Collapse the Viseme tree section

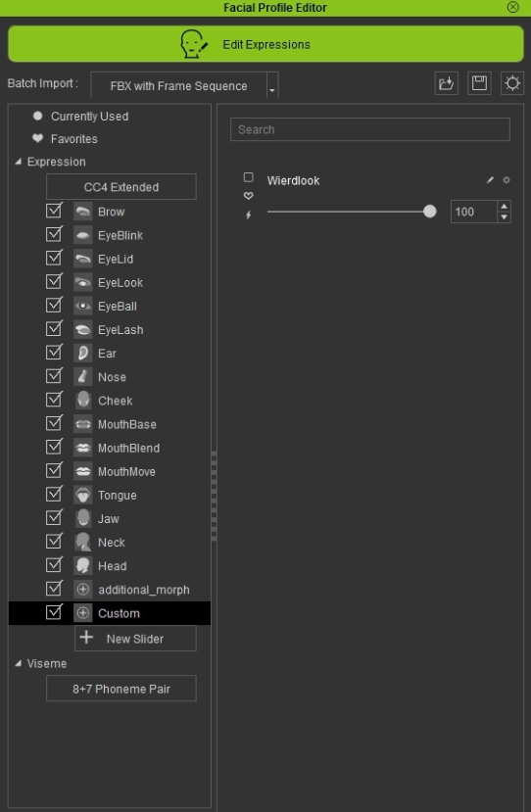point(19,663)
